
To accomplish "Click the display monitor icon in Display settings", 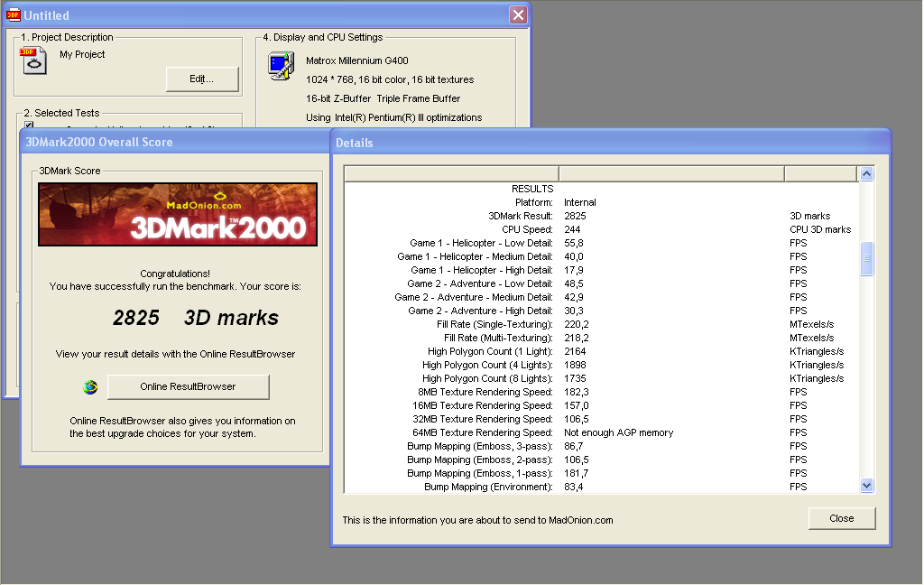I will (282, 66).
